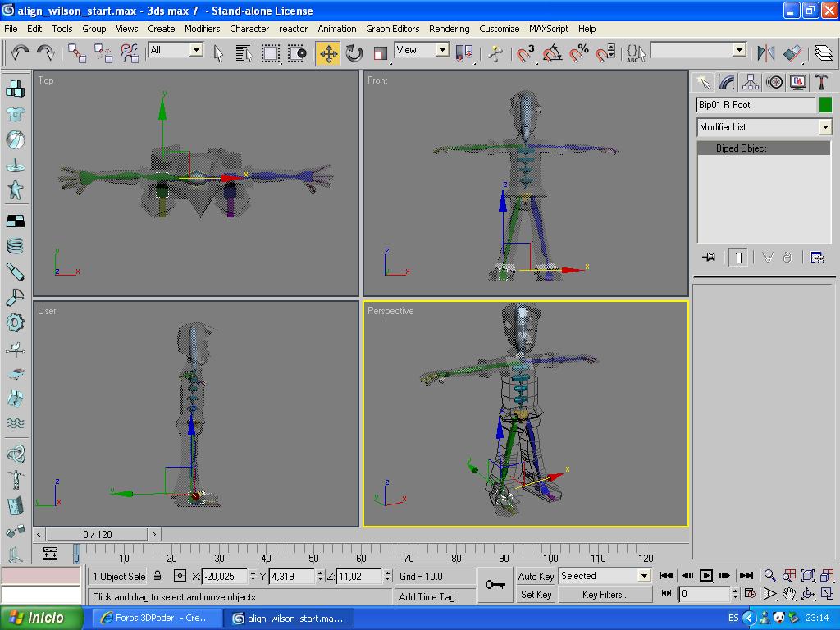Click the Key Filters... button

coord(605,595)
